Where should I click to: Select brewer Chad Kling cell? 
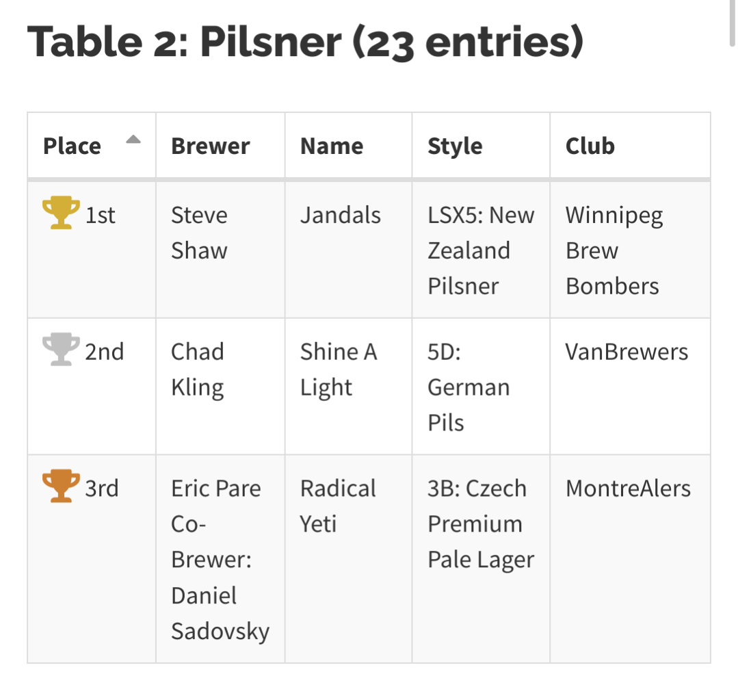pos(198,370)
